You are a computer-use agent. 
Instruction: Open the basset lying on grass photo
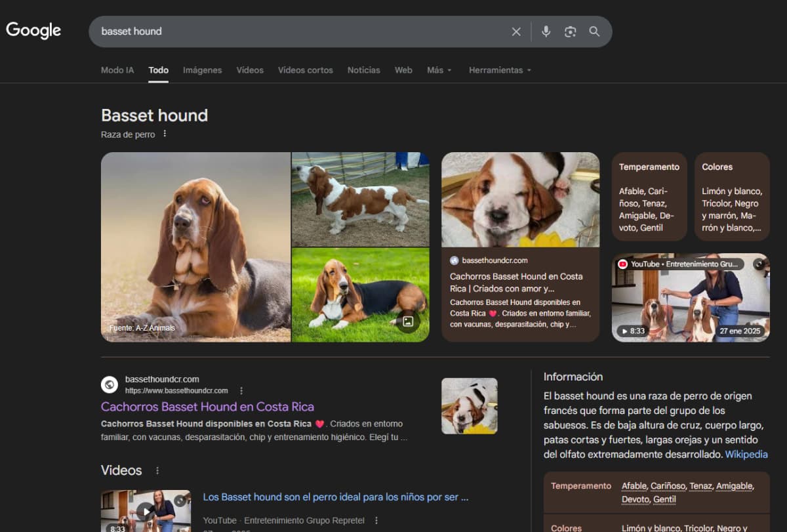[361, 295]
